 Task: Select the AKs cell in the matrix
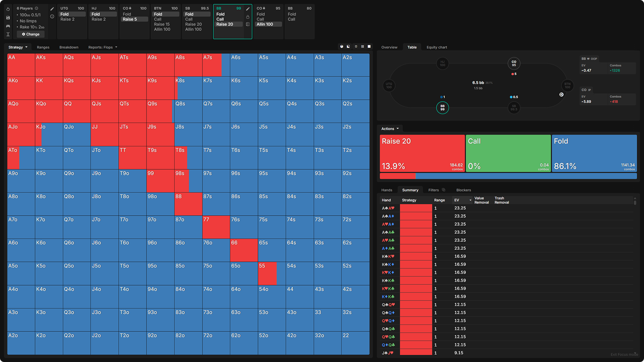pos(49,65)
